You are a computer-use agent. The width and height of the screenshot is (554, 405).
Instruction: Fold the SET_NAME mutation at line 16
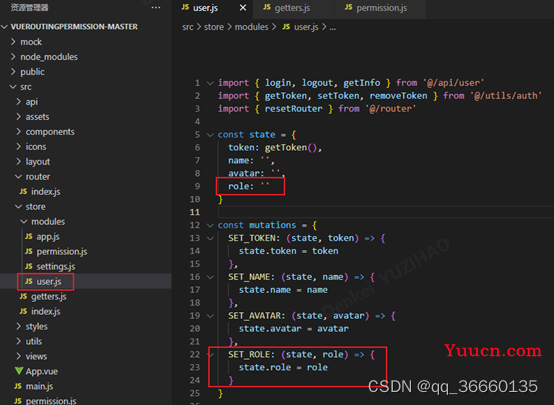tap(210, 277)
